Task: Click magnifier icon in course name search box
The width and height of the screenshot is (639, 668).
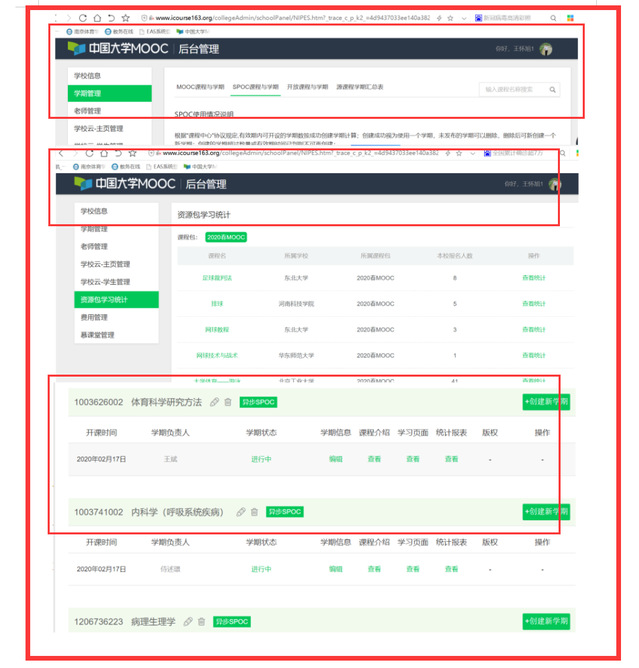Action: coord(552,89)
